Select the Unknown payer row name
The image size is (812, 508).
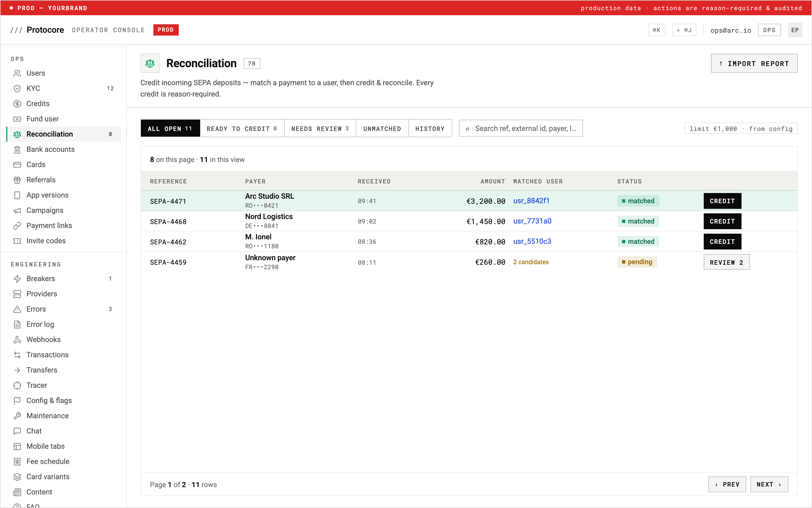coord(270,258)
